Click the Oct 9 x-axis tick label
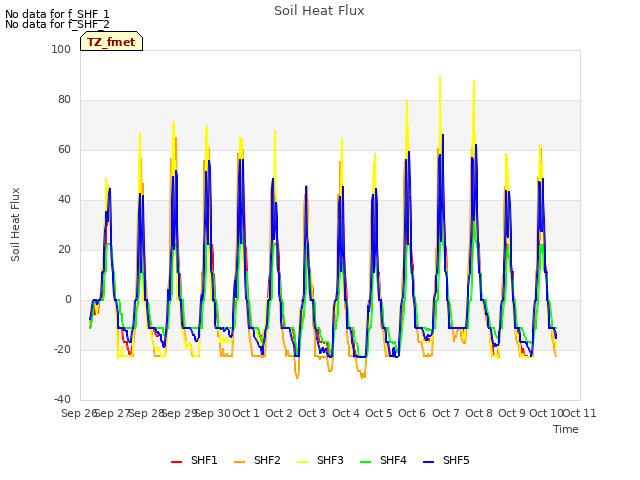This screenshot has height=480, width=640. pyautogui.click(x=512, y=413)
